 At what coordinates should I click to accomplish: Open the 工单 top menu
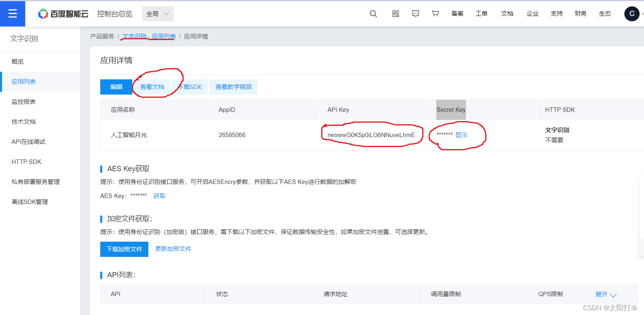[482, 14]
